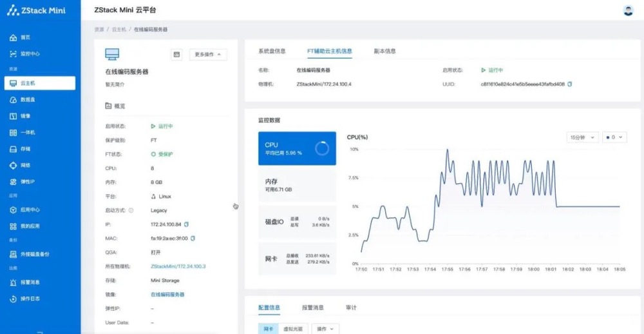
Task: Expand the 更多操作 dropdown
Action: click(208, 54)
